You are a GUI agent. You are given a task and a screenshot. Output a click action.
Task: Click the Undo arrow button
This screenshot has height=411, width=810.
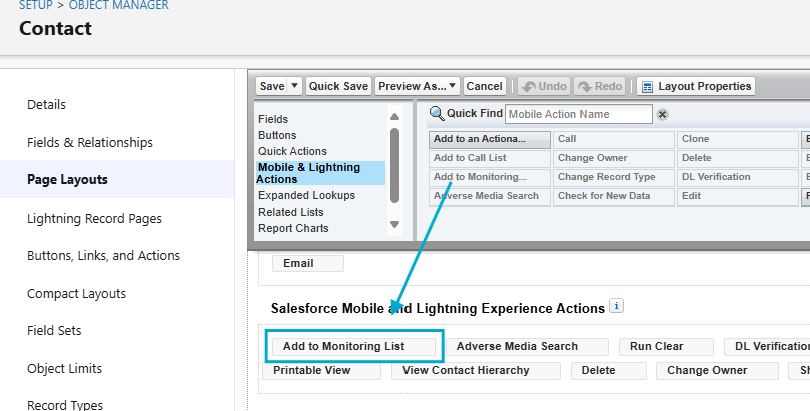(x=544, y=86)
